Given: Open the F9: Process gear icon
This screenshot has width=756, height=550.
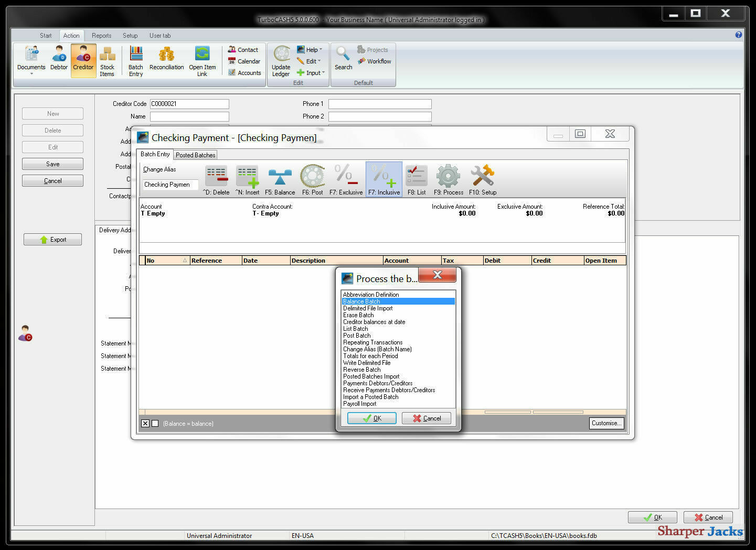Looking at the screenshot, I should [x=448, y=180].
